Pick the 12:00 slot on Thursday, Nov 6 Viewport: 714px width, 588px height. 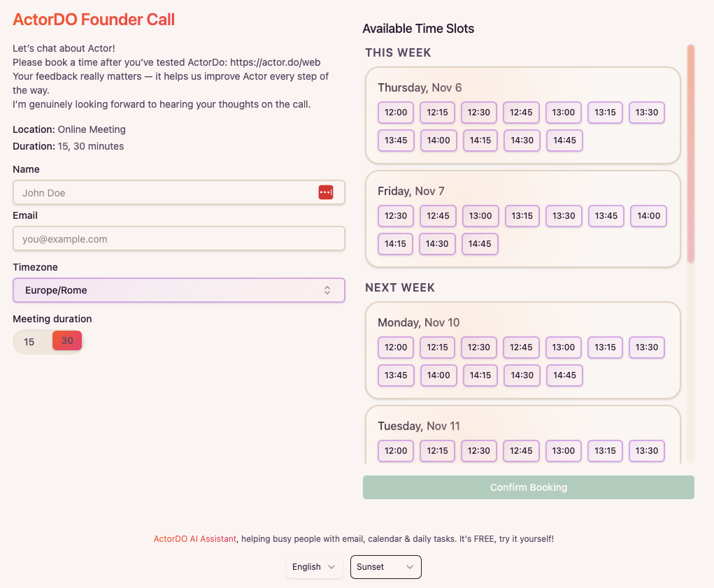click(x=396, y=113)
